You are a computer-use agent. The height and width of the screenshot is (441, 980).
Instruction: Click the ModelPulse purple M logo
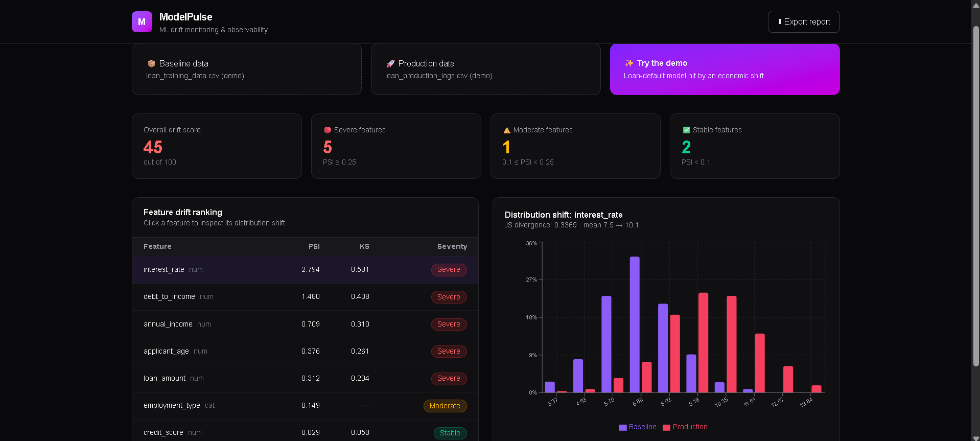(142, 22)
